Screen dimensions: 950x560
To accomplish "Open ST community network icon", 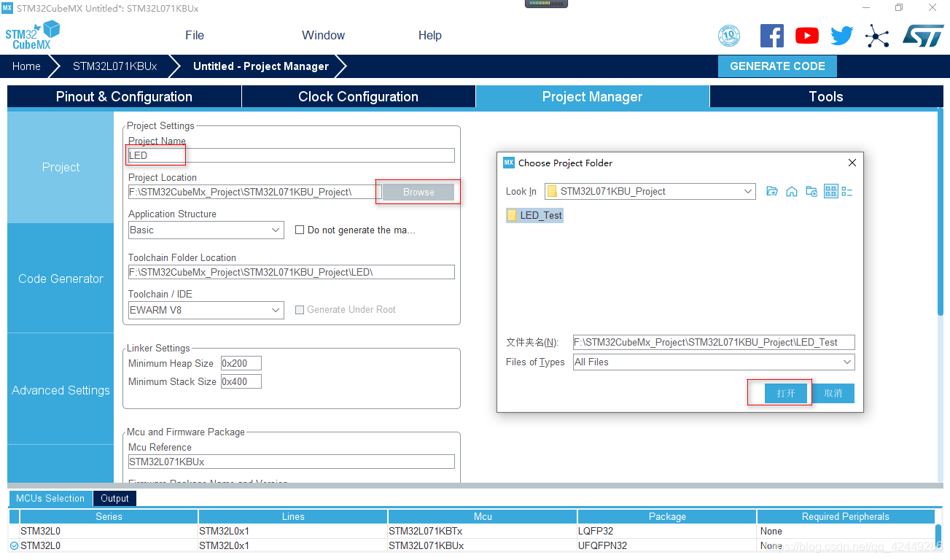I will [x=877, y=35].
